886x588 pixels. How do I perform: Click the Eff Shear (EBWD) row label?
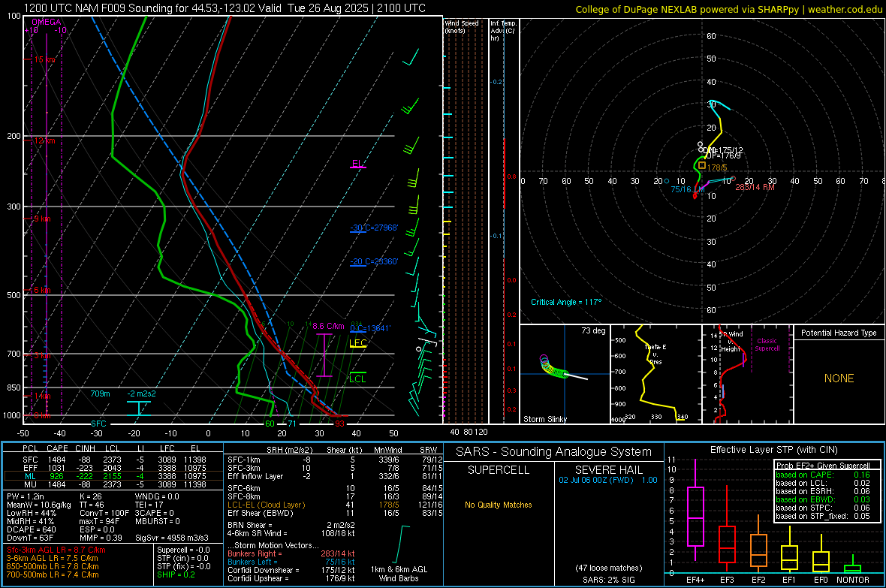pyautogui.click(x=261, y=514)
